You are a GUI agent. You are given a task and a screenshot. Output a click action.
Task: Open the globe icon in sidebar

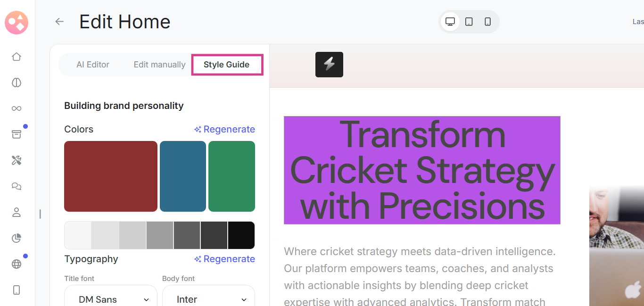17,264
